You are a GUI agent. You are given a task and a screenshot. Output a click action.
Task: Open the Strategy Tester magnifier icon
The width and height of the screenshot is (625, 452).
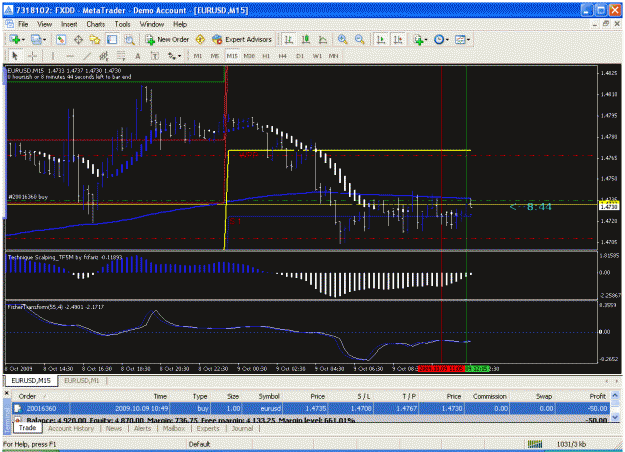[x=129, y=39]
